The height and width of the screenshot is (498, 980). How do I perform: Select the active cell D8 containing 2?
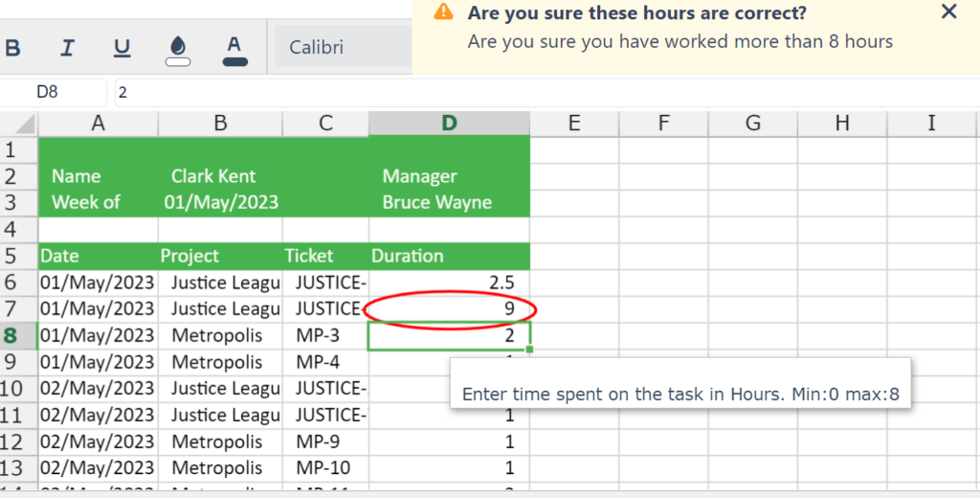coord(450,336)
